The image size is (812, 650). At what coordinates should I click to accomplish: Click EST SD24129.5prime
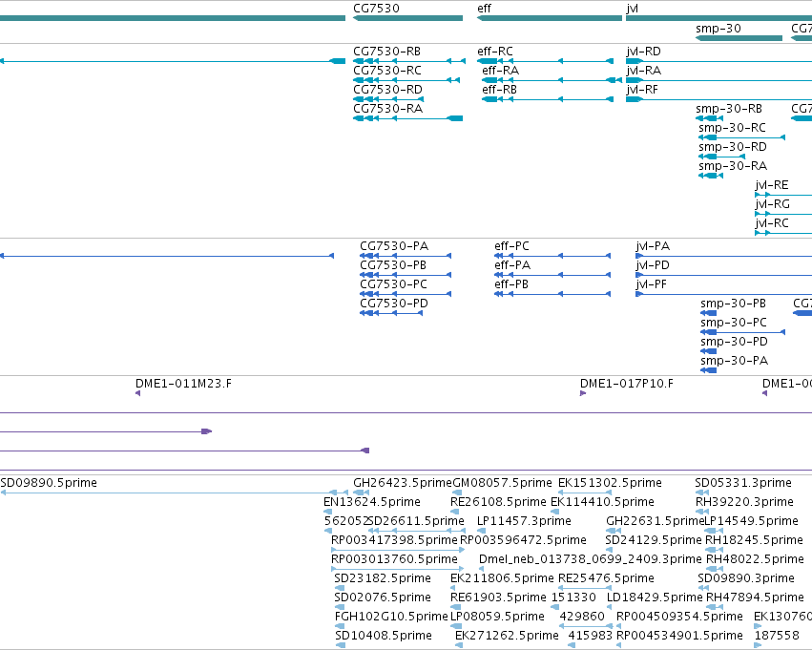(653, 541)
